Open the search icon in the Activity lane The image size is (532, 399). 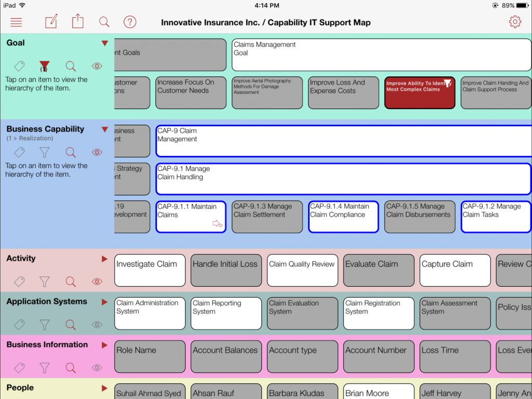tap(71, 282)
